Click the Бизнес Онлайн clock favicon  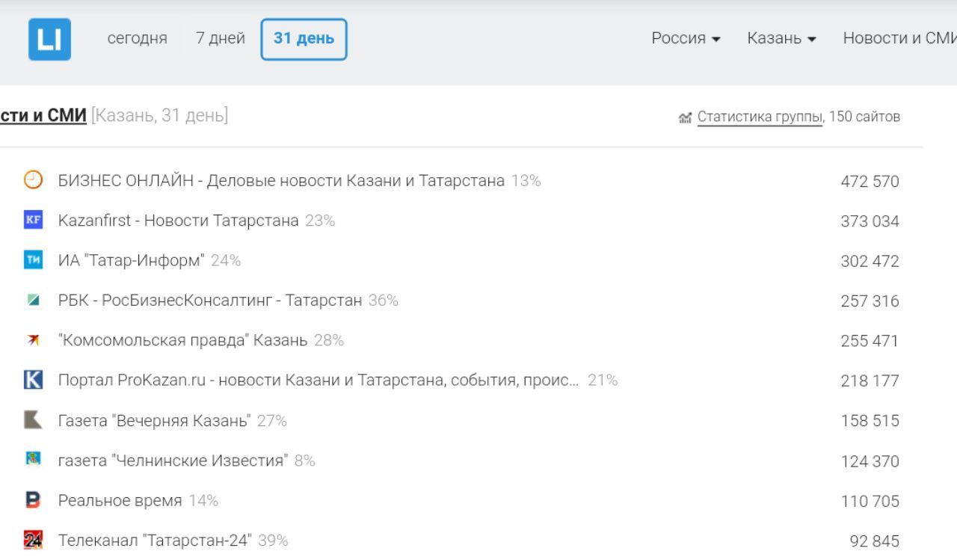coord(34,180)
